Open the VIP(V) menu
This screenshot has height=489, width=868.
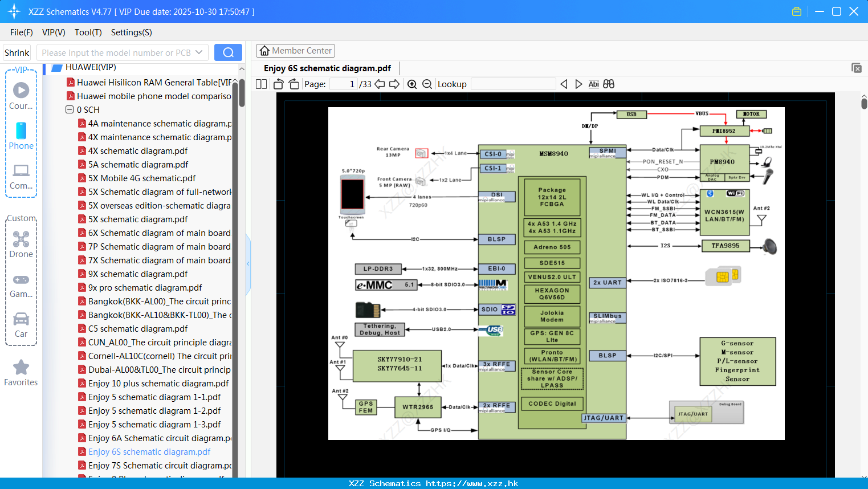tap(54, 32)
